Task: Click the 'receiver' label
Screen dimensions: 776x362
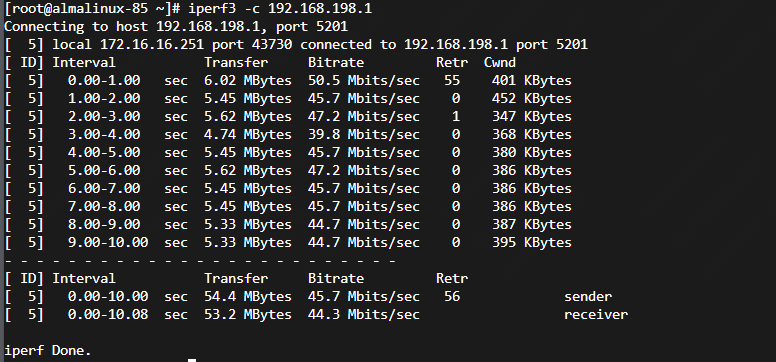Action: point(596,314)
